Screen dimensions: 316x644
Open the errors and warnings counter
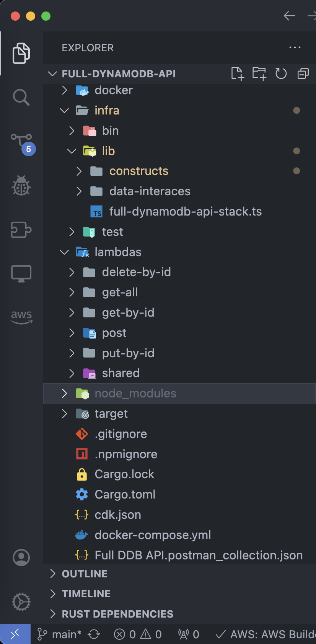tap(137, 634)
